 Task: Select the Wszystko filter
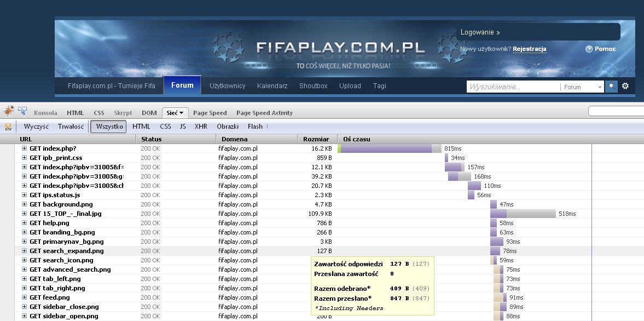tap(108, 127)
